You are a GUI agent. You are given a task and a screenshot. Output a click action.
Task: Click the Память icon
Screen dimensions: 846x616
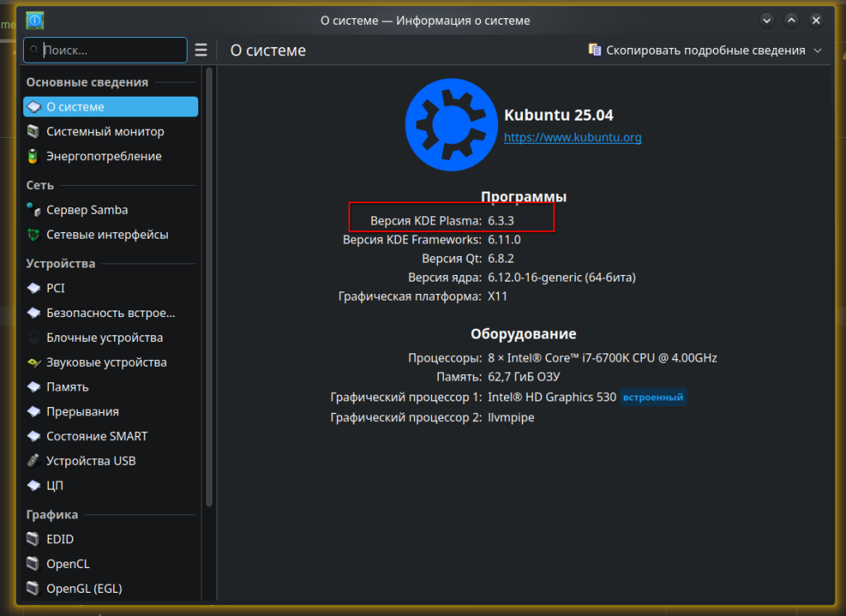[x=33, y=386]
